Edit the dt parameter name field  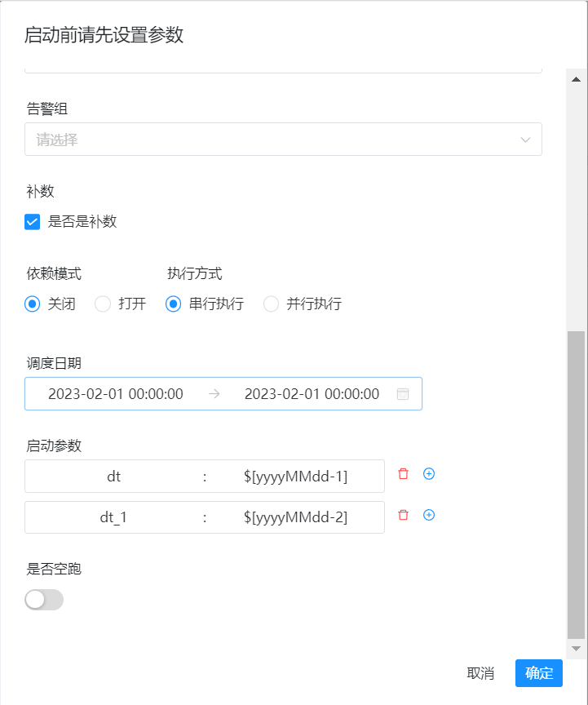[113, 477]
